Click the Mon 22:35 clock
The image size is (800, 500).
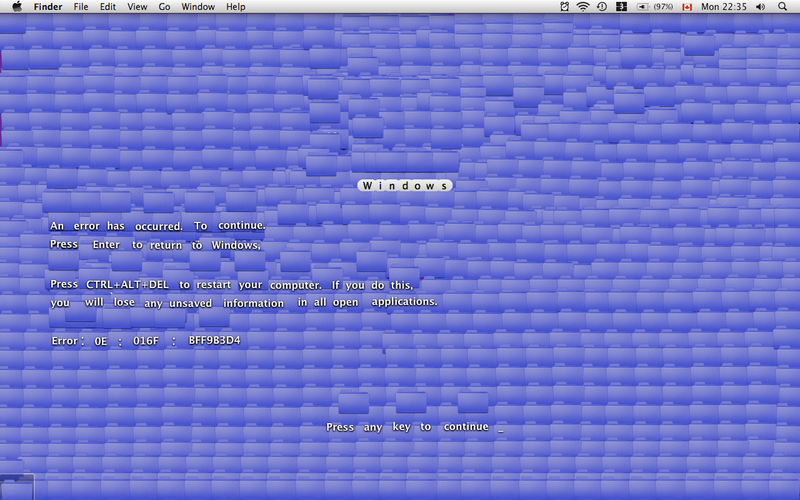723,7
